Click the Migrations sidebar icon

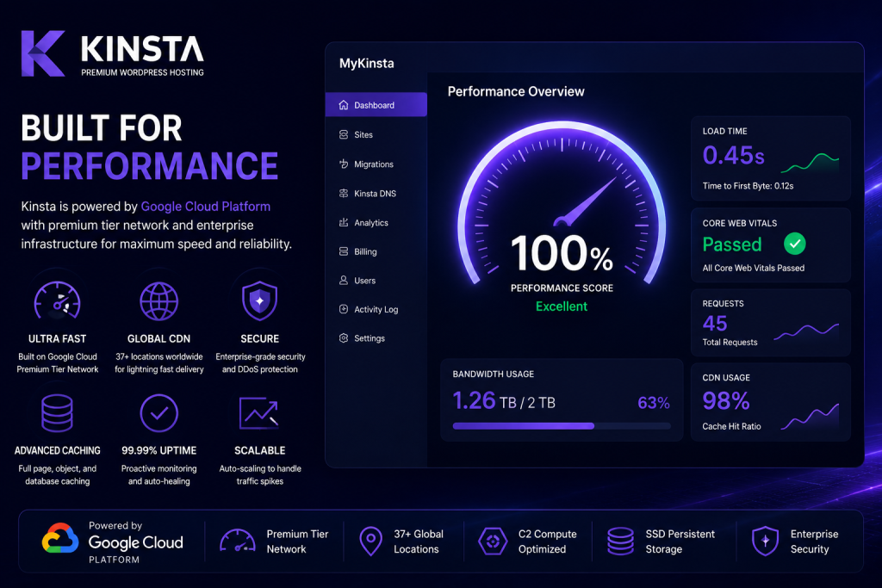(344, 164)
